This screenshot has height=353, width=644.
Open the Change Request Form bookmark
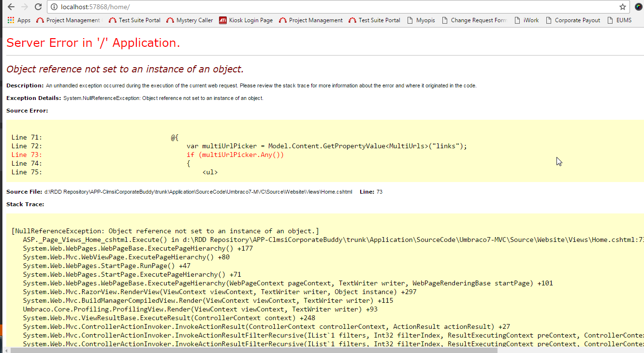click(474, 20)
